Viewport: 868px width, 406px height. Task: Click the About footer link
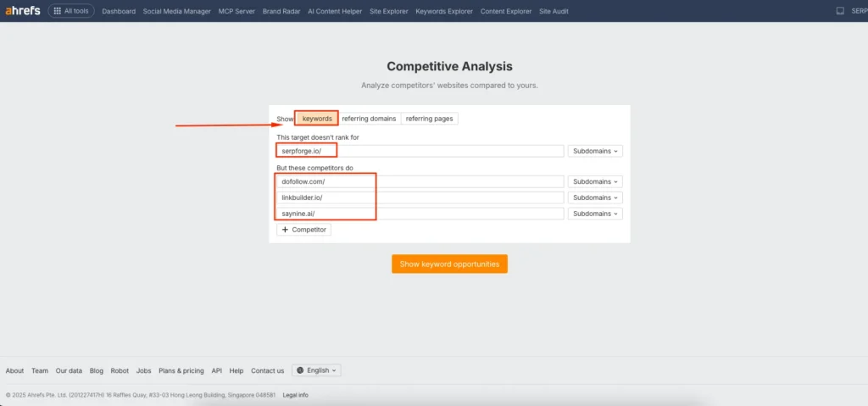(15, 370)
